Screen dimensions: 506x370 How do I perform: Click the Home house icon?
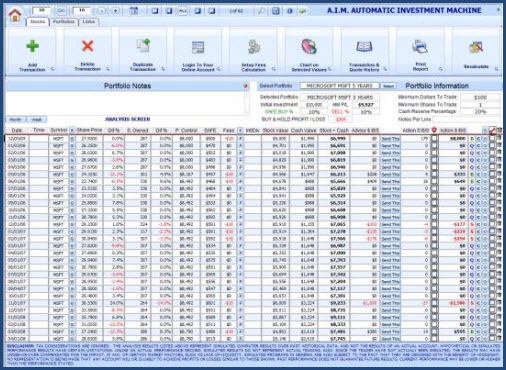click(15, 15)
